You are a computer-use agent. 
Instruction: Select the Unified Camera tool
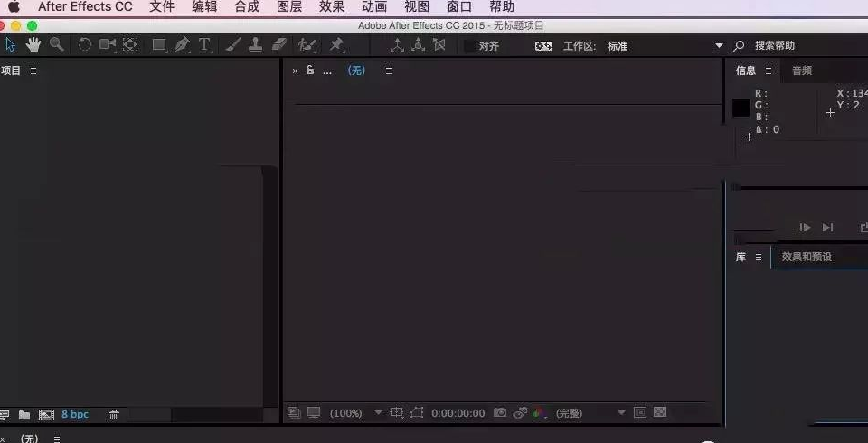coord(108,45)
